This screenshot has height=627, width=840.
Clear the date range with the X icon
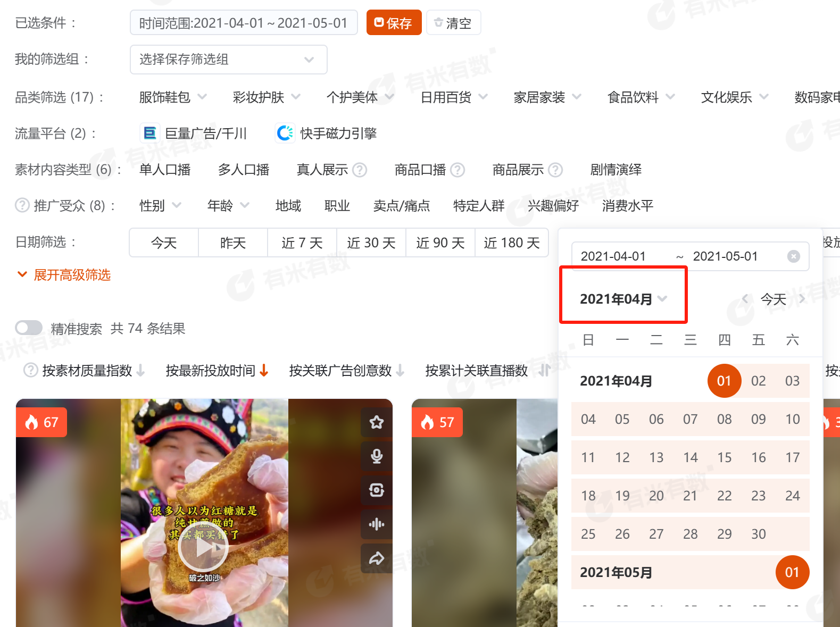coord(793,256)
